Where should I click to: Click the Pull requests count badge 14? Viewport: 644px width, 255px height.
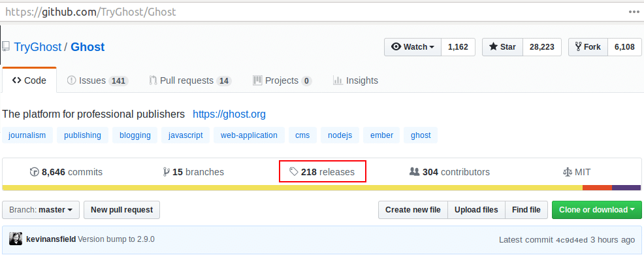(224, 81)
